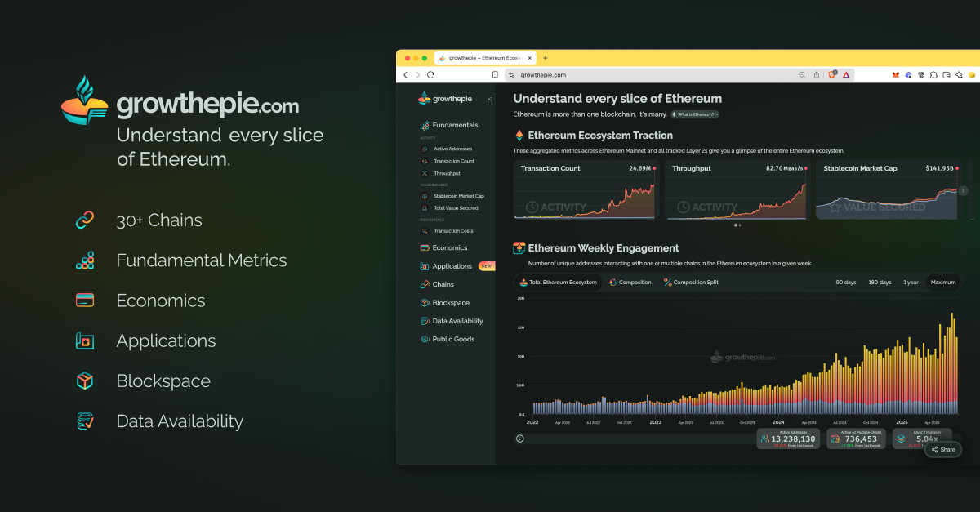
Task: Select the Public Goods sidebar icon
Action: [x=424, y=339]
